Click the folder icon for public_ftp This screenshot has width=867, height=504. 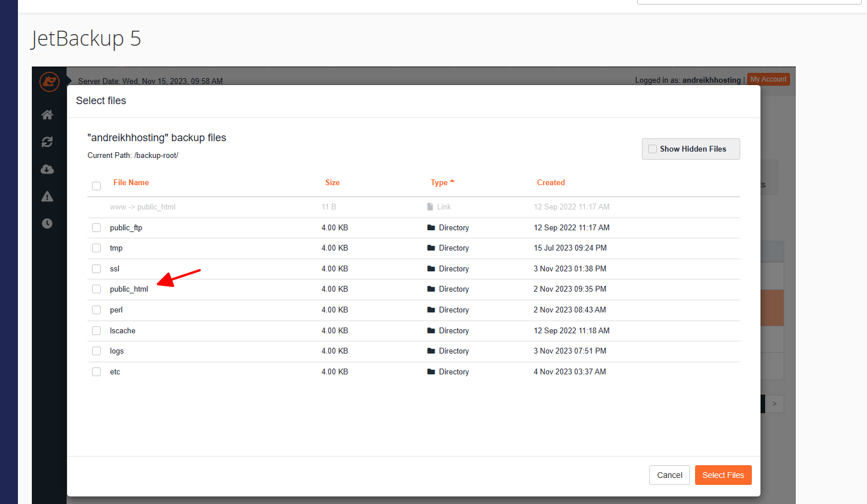[431, 227]
